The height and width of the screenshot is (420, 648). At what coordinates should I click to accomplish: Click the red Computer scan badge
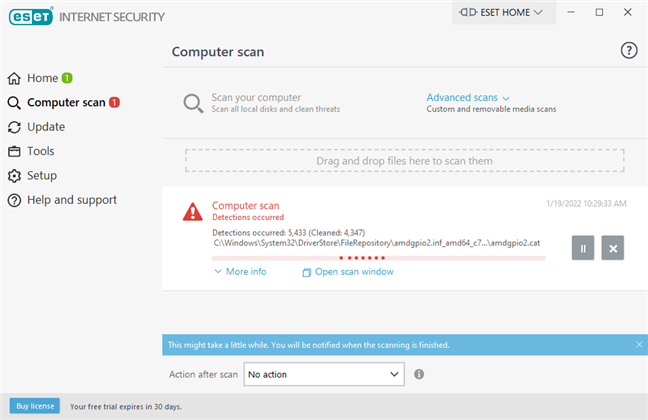(114, 102)
